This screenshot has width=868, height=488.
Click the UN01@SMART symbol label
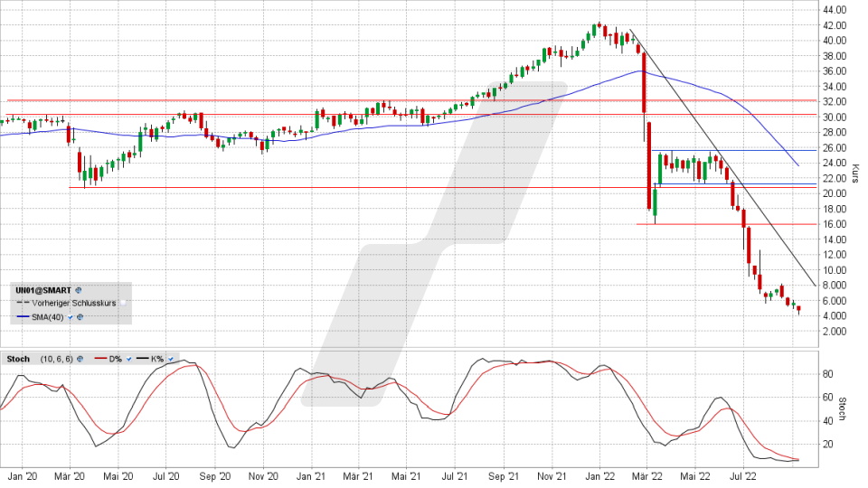click(43, 290)
